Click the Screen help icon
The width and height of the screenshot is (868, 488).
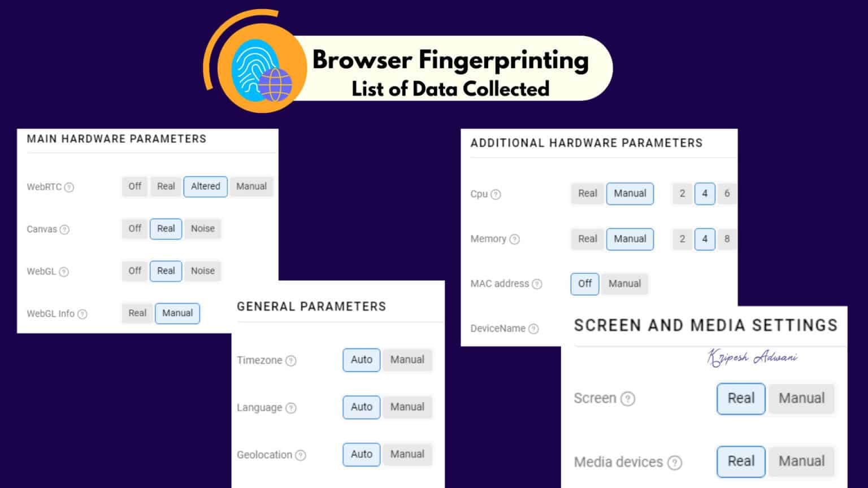coord(628,399)
